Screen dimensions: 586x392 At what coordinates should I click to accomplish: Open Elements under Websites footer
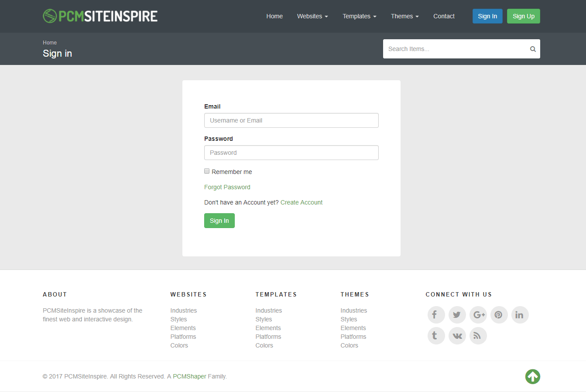(x=183, y=328)
